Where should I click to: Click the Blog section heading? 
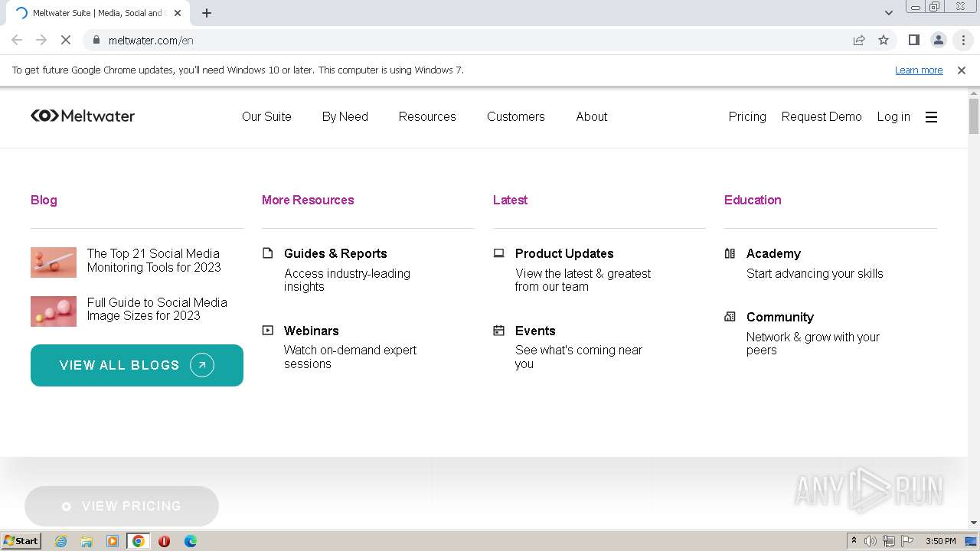point(44,200)
